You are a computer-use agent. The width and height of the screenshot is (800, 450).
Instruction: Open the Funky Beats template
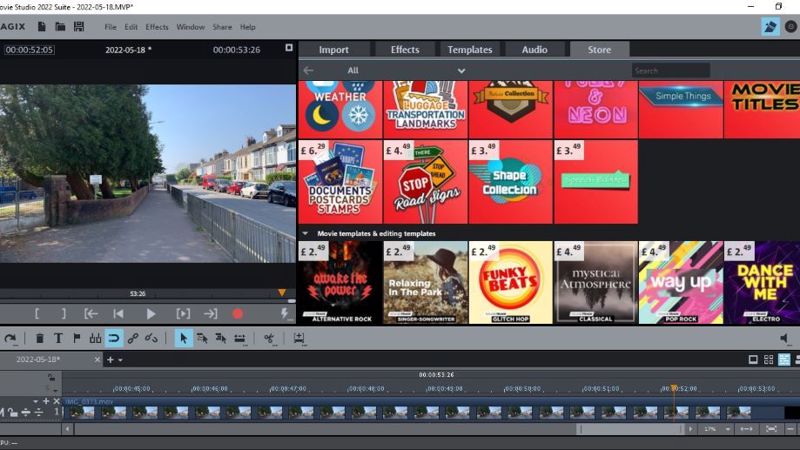(x=510, y=283)
